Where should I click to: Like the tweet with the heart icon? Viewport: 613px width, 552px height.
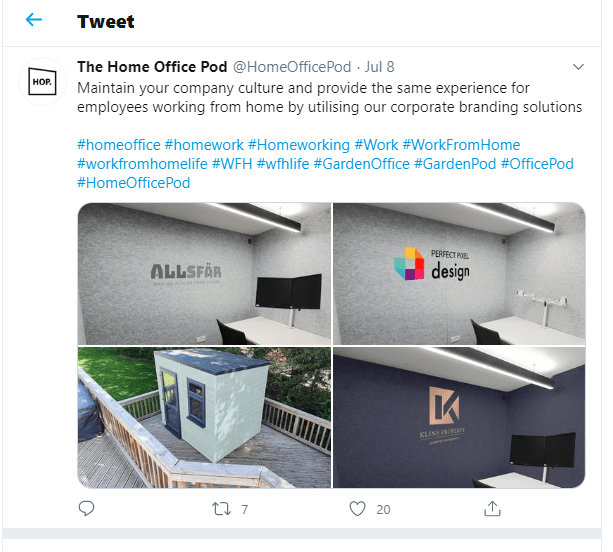pyautogui.click(x=357, y=509)
